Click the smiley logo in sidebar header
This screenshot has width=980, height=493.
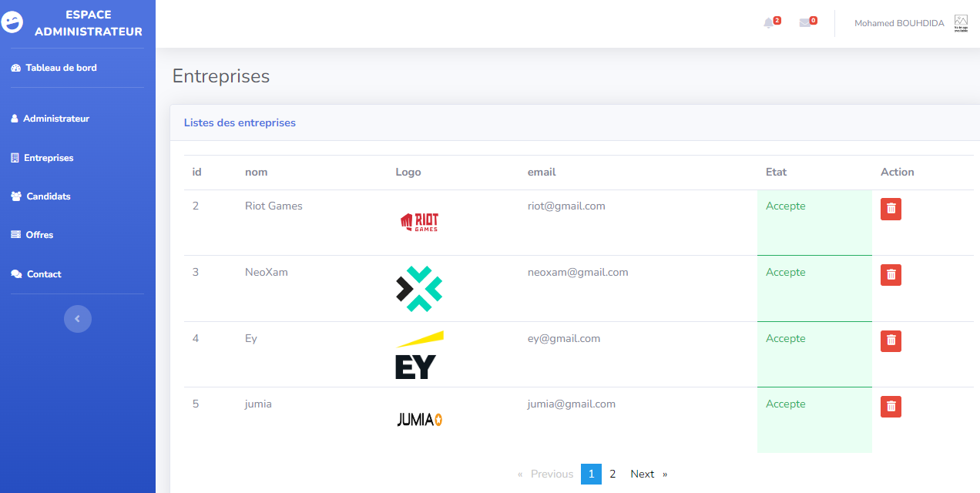coord(12,23)
